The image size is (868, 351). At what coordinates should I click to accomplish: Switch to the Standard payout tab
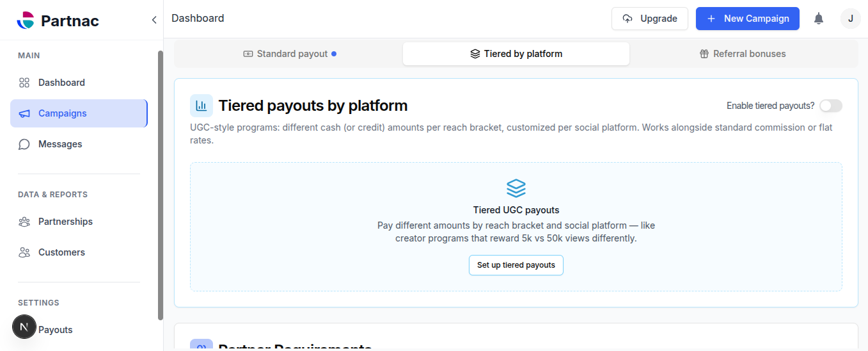[x=290, y=54]
